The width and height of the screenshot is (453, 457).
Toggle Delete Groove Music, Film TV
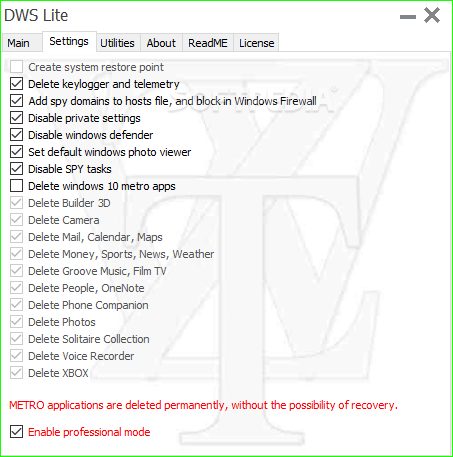[16, 271]
